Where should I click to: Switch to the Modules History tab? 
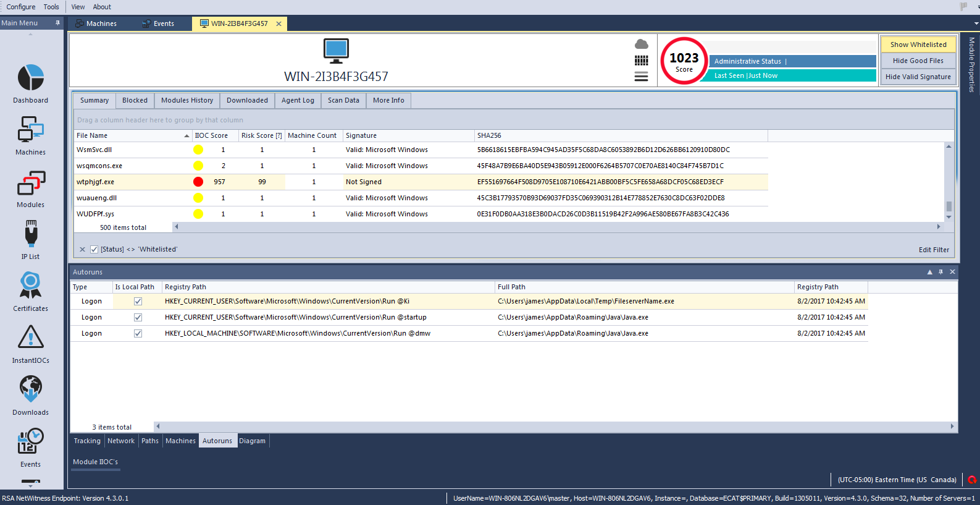[186, 100]
